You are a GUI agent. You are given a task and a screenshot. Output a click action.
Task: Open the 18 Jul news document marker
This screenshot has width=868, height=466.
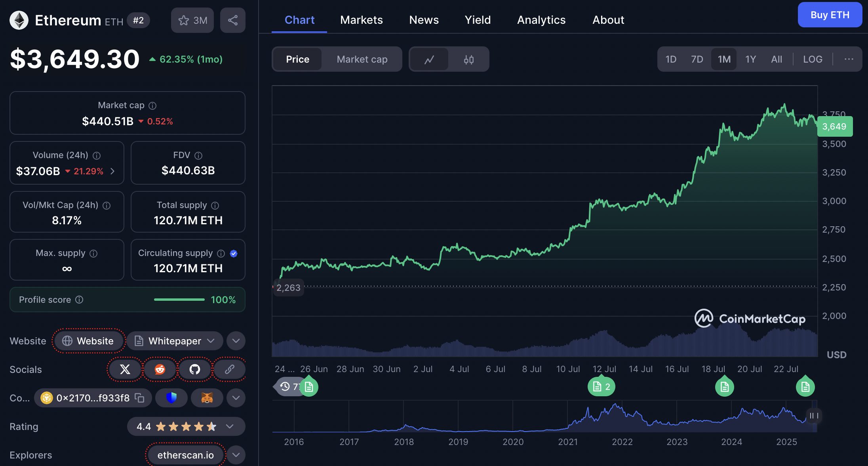(x=725, y=387)
